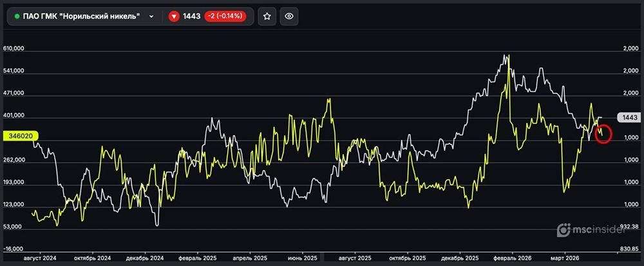Click the red down-arrow price direction icon
The image size is (644, 266).
coord(174,17)
